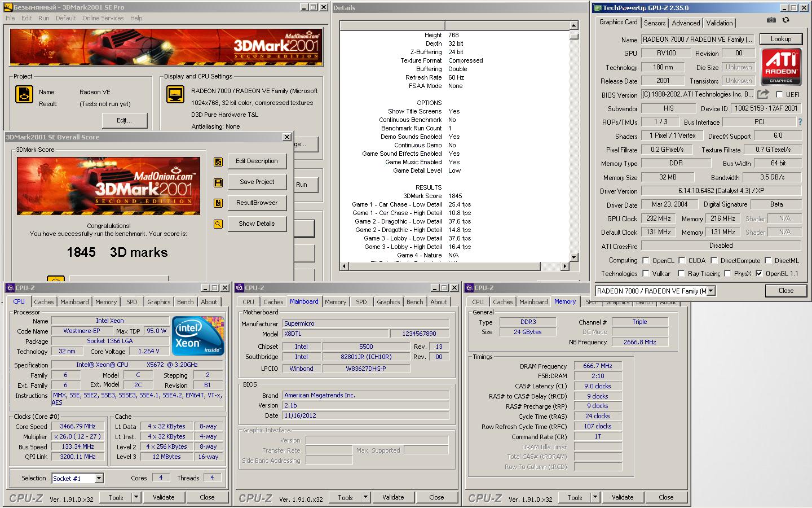
Task: Click the Save Project button
Action: 257,182
